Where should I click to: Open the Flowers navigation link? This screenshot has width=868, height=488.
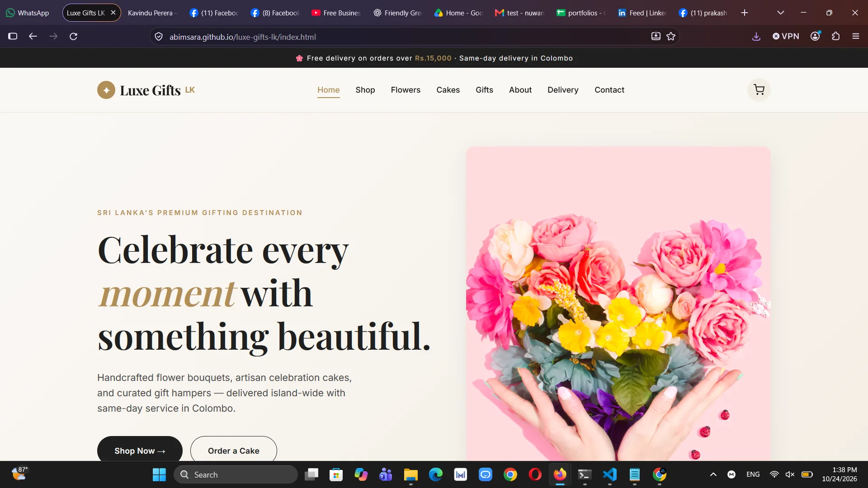point(406,90)
